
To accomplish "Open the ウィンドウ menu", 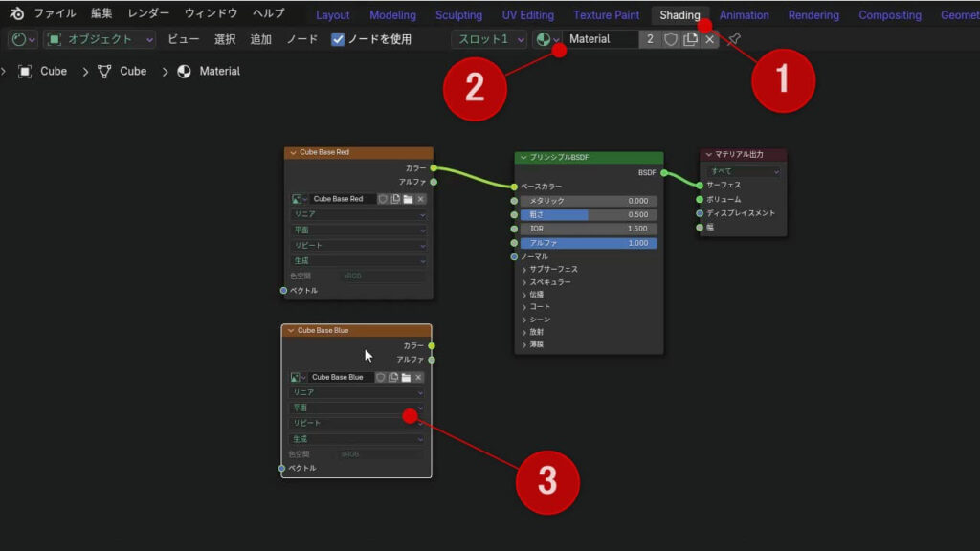I will (211, 13).
